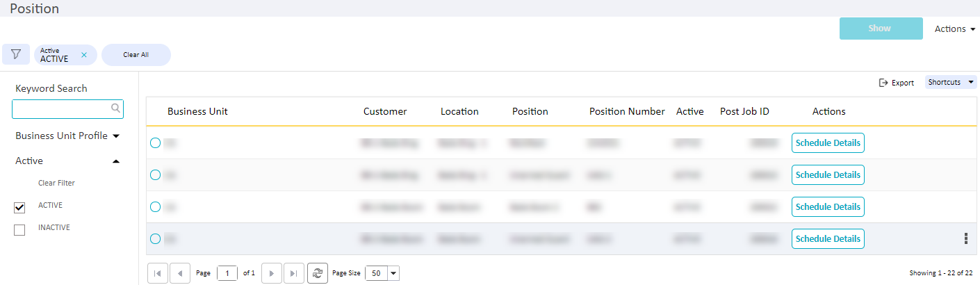Viewport: 980px width, 285px height.
Task: Sort by Business Unit column header
Action: 197,111
